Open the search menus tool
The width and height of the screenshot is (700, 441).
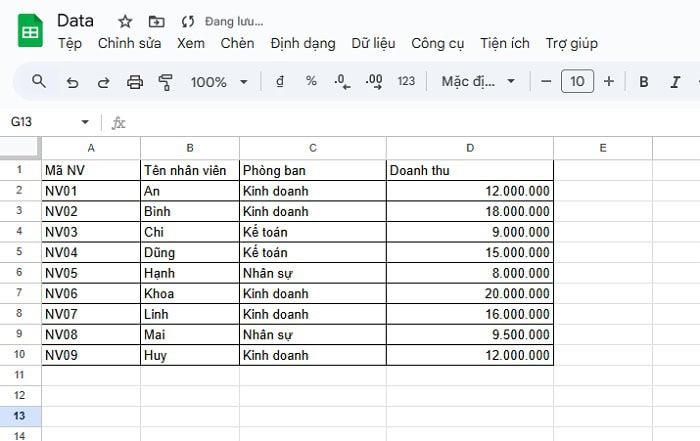[39, 82]
